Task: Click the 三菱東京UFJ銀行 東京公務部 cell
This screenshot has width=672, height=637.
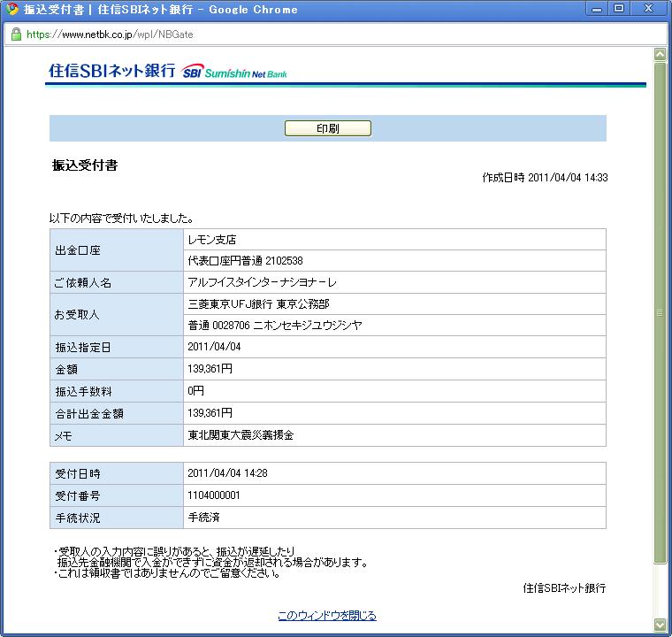Action: (x=394, y=304)
